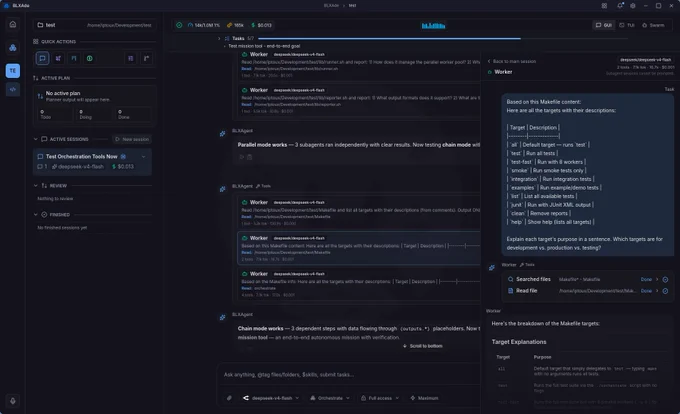Open the Worker card listing Makefile targets
The image size is (680, 414).
(360, 213)
